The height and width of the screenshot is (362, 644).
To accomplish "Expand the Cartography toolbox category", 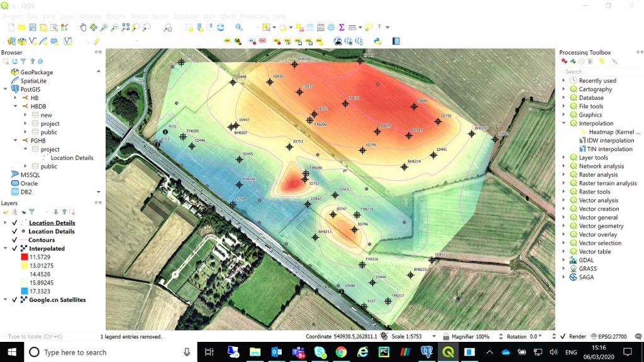I will pos(564,89).
